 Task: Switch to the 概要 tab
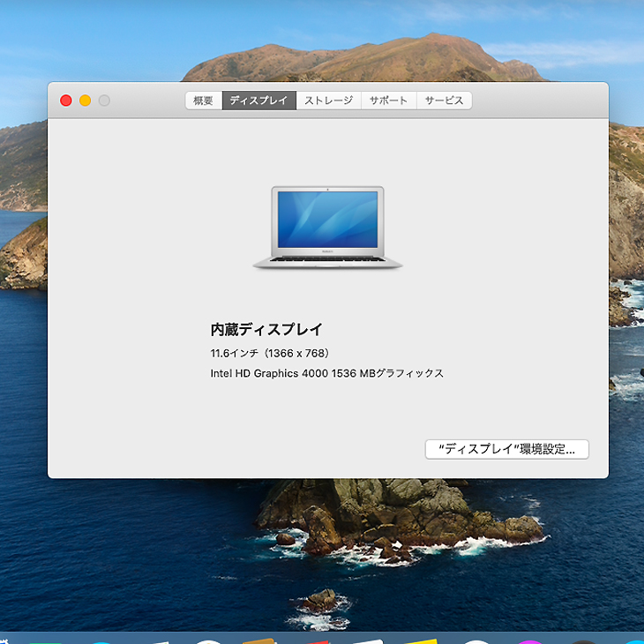tap(203, 101)
